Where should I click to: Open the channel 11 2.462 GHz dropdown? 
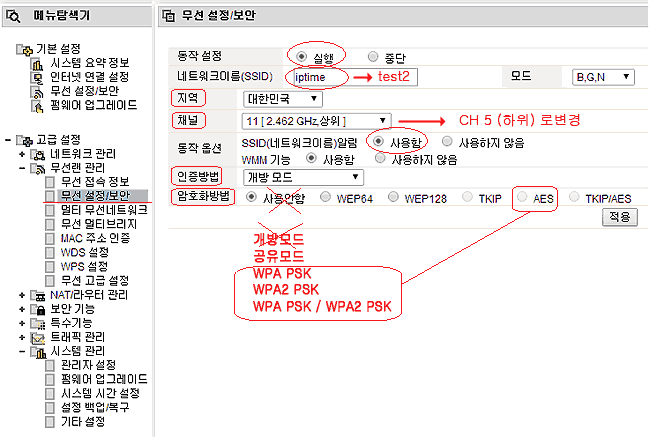[x=316, y=121]
